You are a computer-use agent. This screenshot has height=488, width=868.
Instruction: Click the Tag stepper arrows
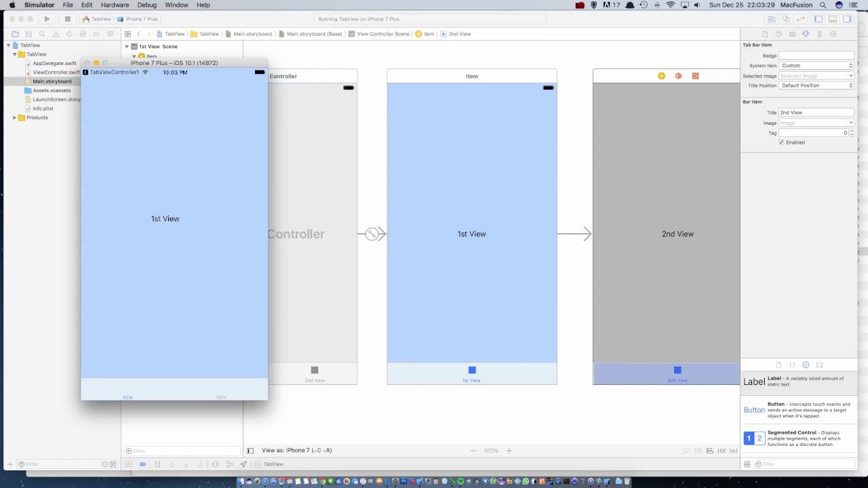pos(852,133)
